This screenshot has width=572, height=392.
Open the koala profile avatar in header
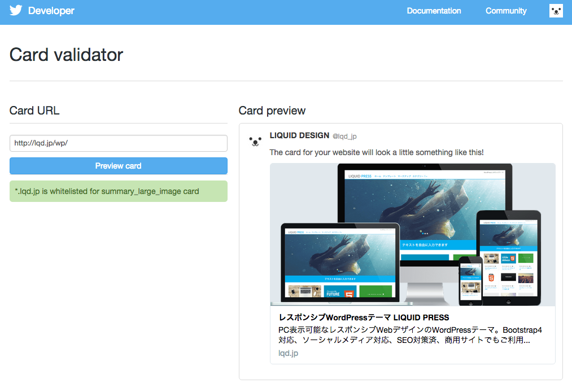point(556,11)
